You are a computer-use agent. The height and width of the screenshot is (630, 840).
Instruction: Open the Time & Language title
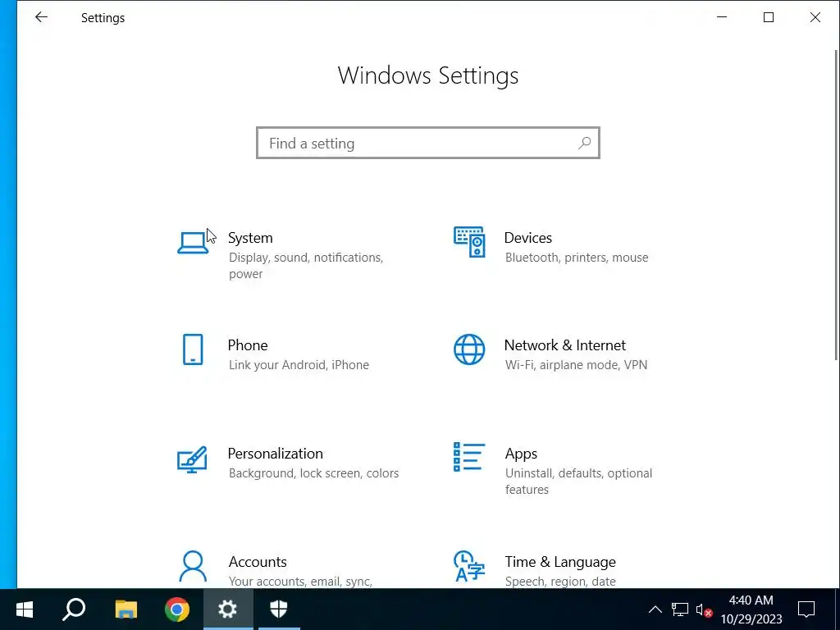click(x=560, y=562)
